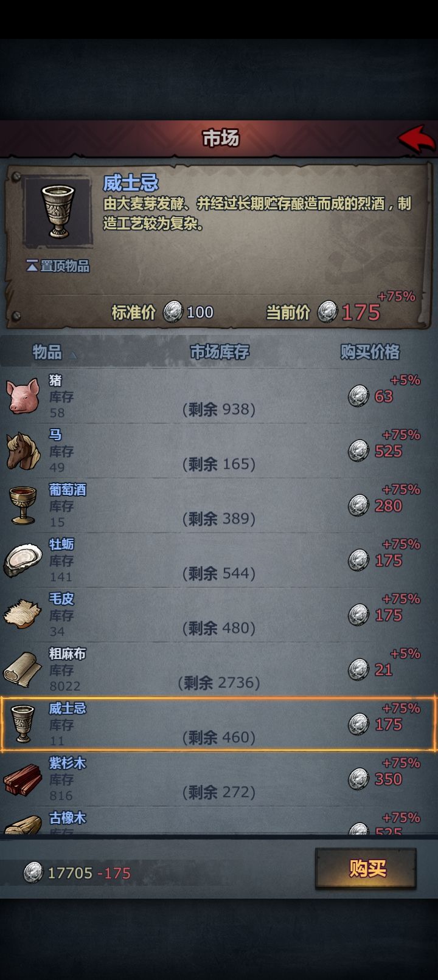This screenshot has height=980, width=438.
Task: Sort by 物品 column header arrow
Action: (x=74, y=354)
